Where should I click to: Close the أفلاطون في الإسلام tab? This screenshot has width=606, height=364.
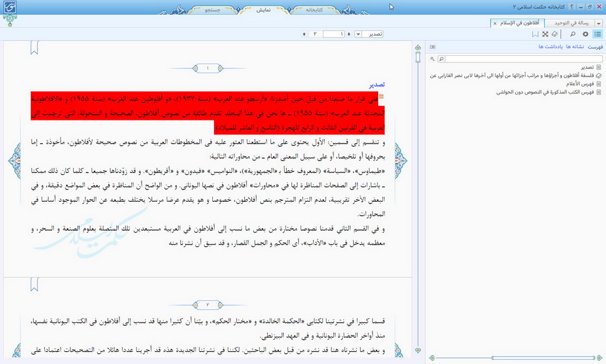coord(495,24)
